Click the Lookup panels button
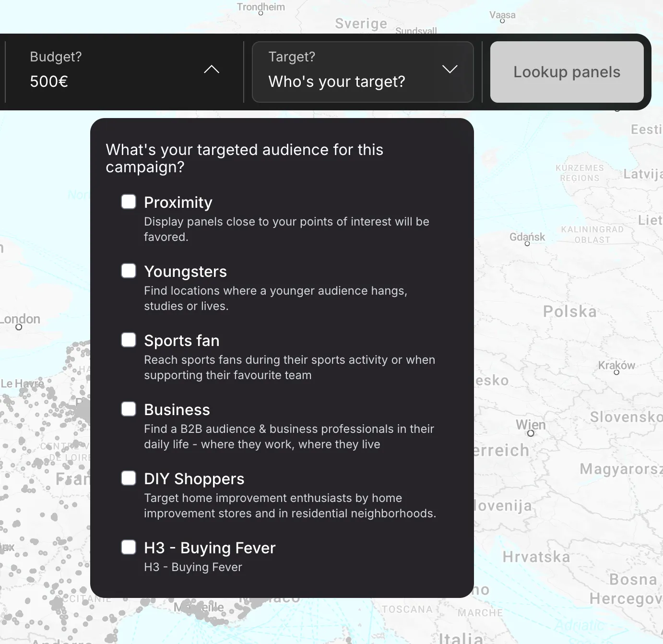This screenshot has width=663, height=644. 567,72
